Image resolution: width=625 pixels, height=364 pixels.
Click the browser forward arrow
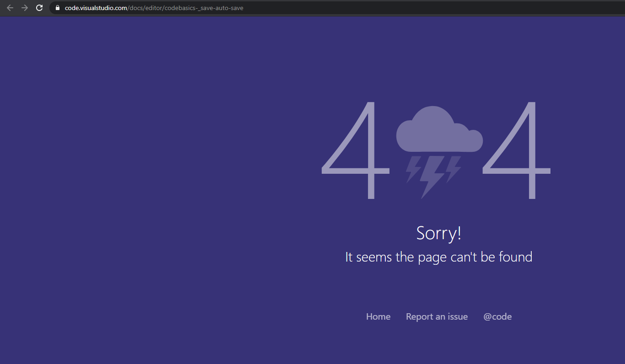pos(25,8)
